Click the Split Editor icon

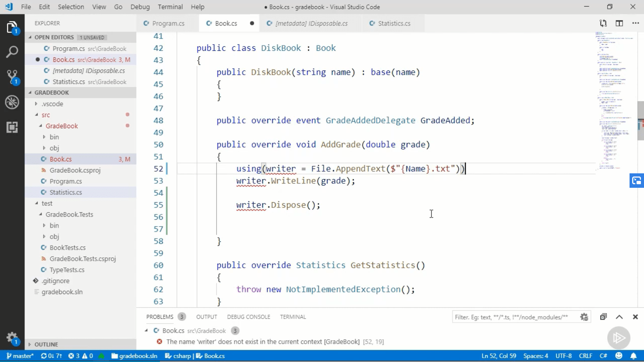pyautogui.click(x=619, y=23)
